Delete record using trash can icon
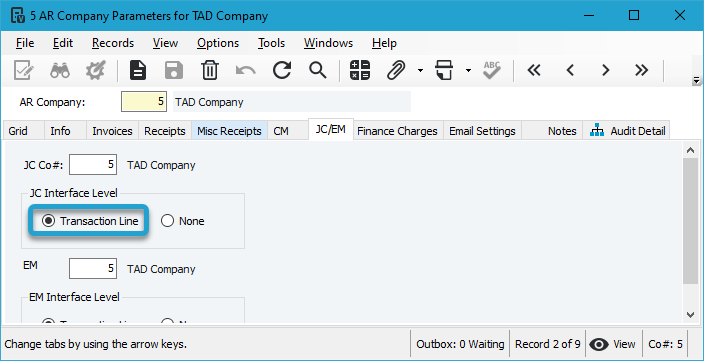Image resolution: width=704 pixels, height=361 pixels. (210, 70)
